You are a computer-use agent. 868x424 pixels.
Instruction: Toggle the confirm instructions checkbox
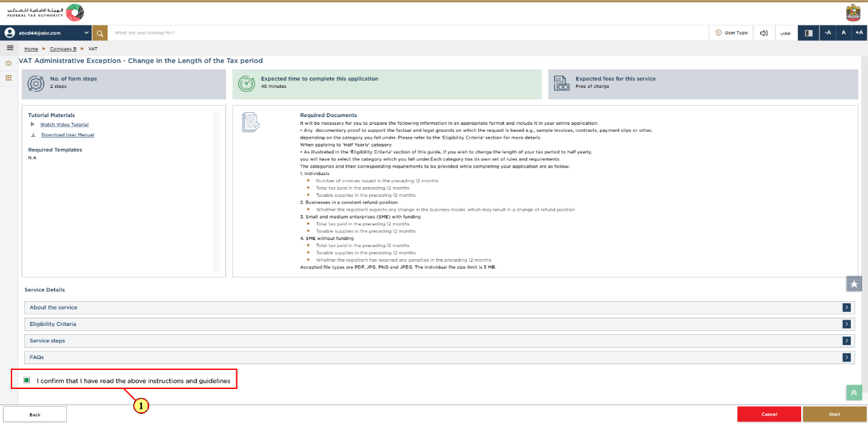click(x=27, y=380)
